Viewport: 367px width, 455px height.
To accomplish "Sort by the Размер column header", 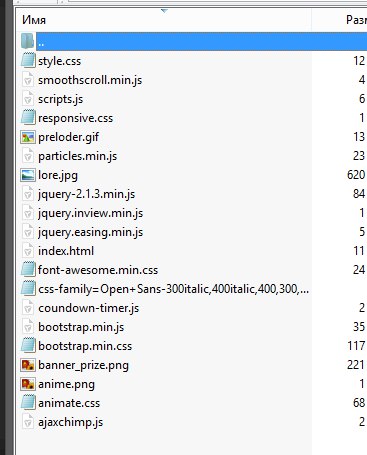I will click(340, 20).
